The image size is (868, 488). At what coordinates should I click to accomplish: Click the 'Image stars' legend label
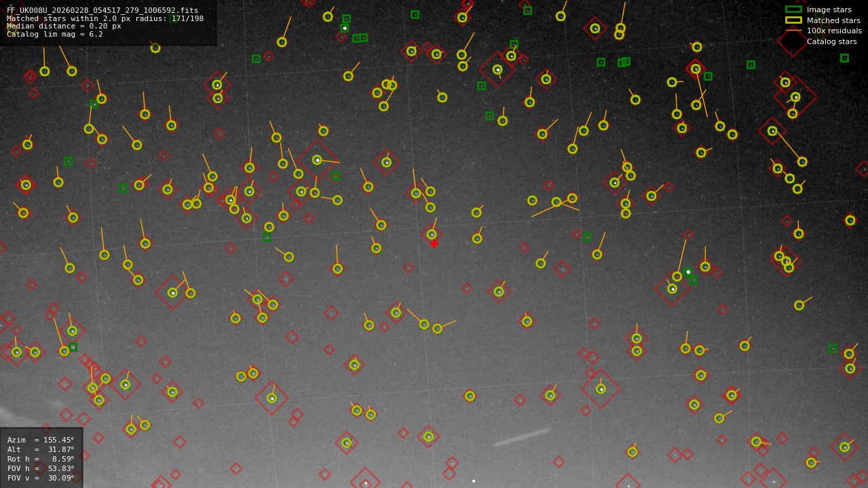pyautogui.click(x=829, y=10)
